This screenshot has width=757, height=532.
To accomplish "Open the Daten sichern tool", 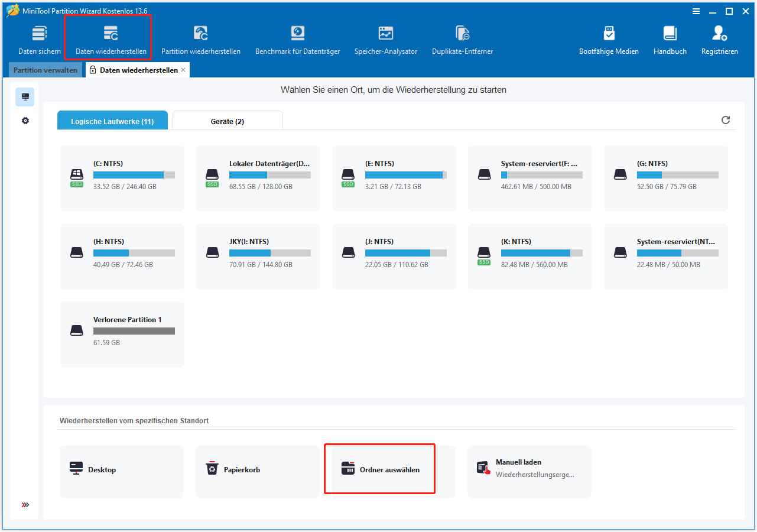I will (x=40, y=40).
